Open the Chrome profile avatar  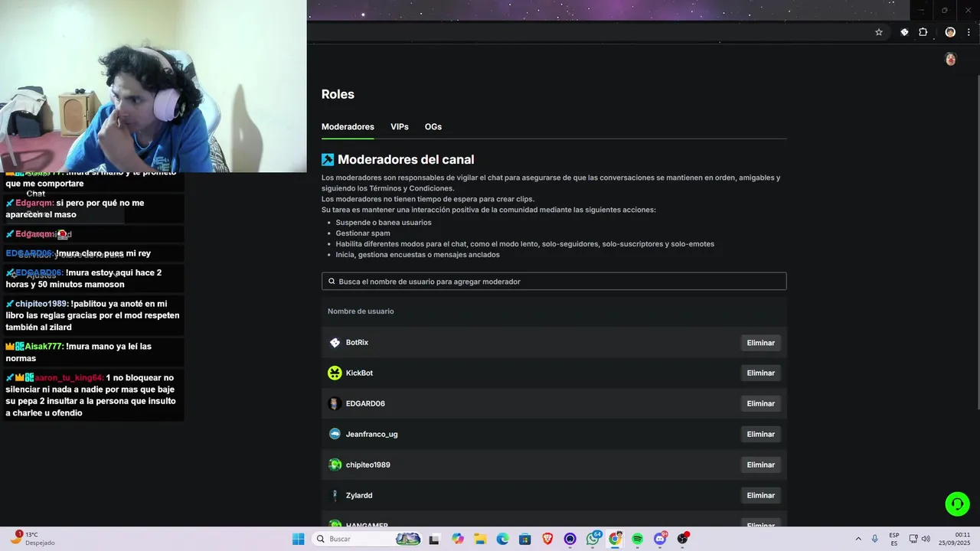click(x=950, y=32)
